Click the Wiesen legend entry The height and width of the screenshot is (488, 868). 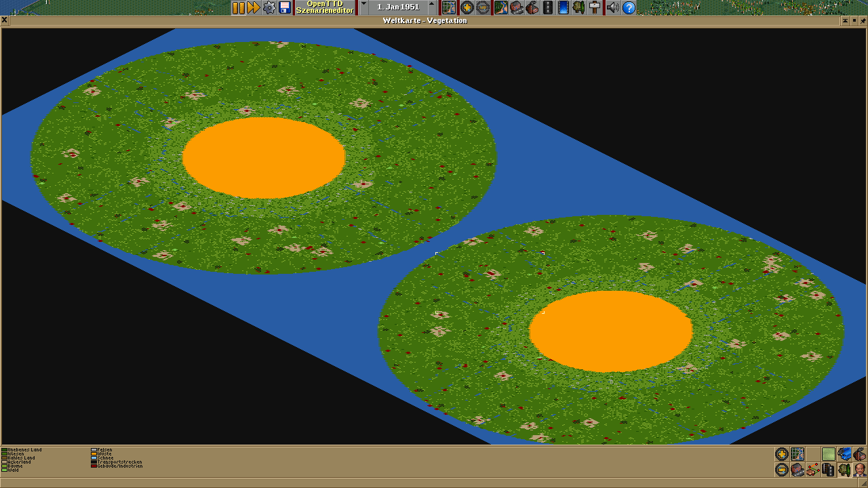pyautogui.click(x=13, y=454)
